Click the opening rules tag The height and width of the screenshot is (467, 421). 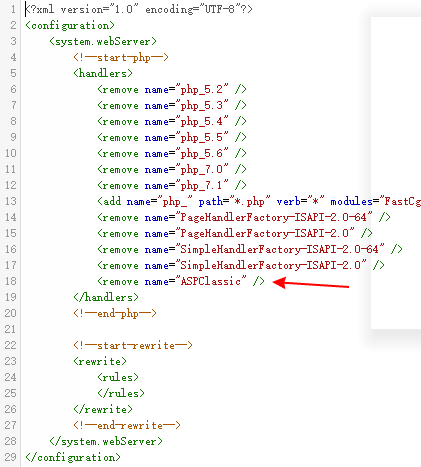pos(118,377)
